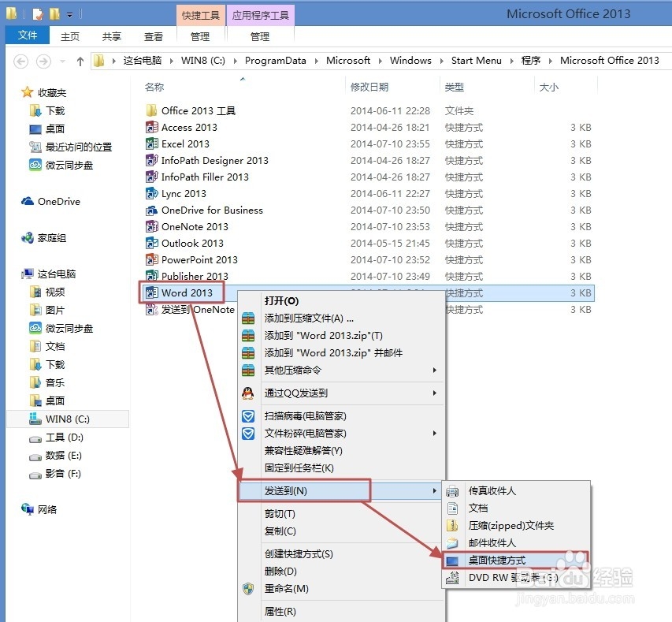Click the 扫描病毒 shield icon
The image size is (672, 622).
[248, 416]
